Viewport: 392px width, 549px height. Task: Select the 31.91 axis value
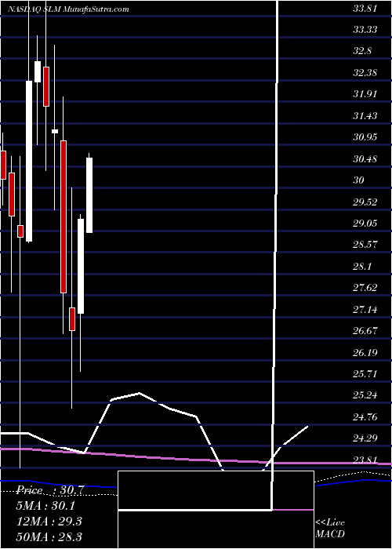[365, 94]
